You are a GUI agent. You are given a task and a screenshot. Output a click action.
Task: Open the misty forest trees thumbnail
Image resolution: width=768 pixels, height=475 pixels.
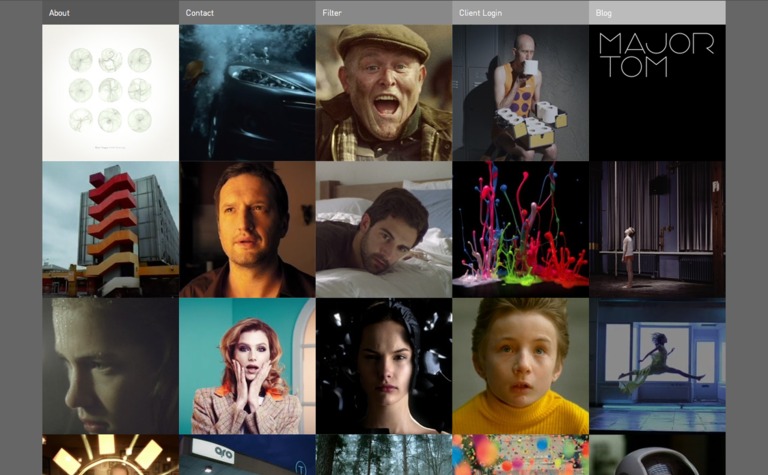(x=384, y=455)
